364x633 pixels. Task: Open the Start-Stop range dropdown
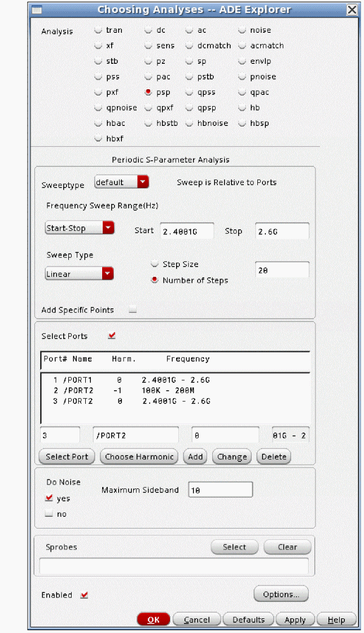pos(80,228)
